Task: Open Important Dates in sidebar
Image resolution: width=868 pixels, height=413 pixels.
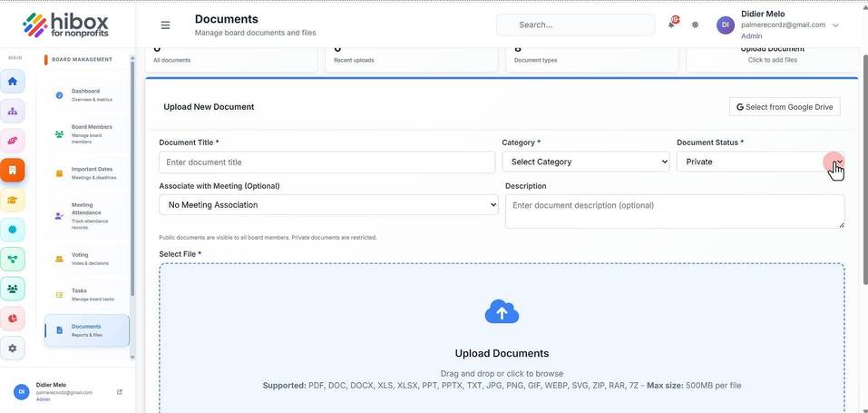Action: point(87,173)
